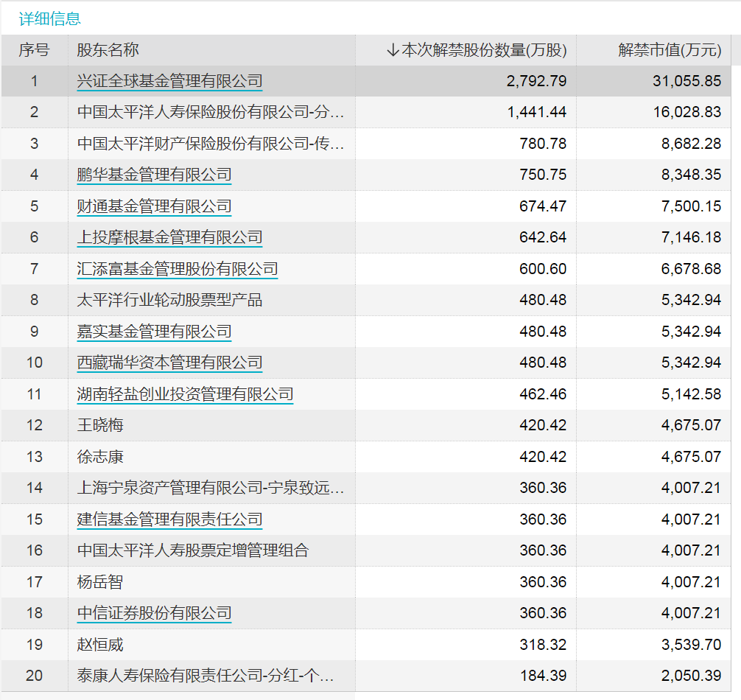Click 480.48 in 嘉实基金 row
Screen dimensions: 741x700
(543, 332)
